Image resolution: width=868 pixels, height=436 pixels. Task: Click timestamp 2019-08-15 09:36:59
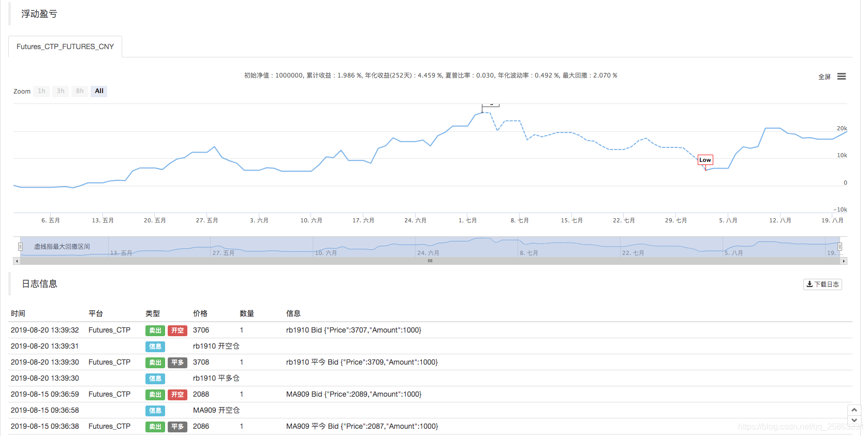(x=45, y=394)
